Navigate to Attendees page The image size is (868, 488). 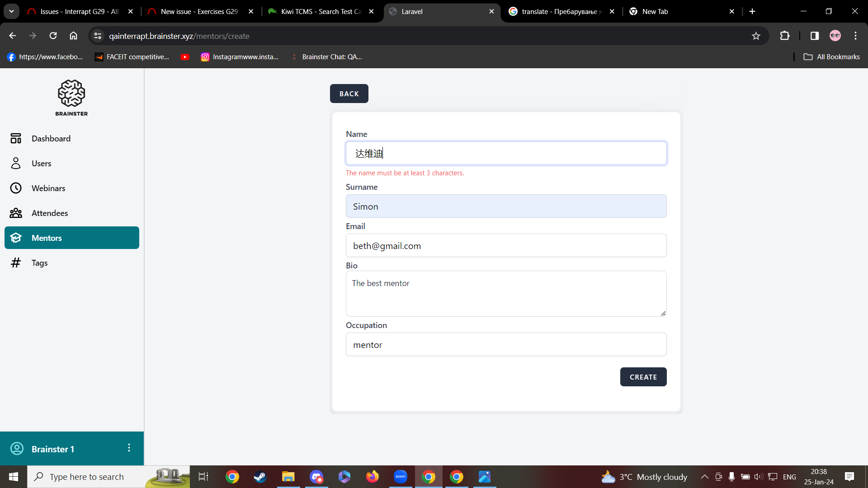tap(49, 213)
